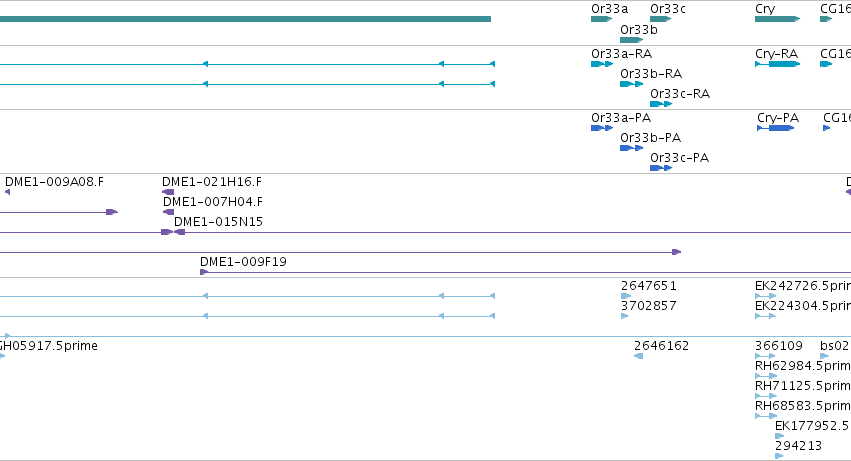This screenshot has height=461, width=851.
Task: Open EST 2647651
Action: [x=626, y=296]
